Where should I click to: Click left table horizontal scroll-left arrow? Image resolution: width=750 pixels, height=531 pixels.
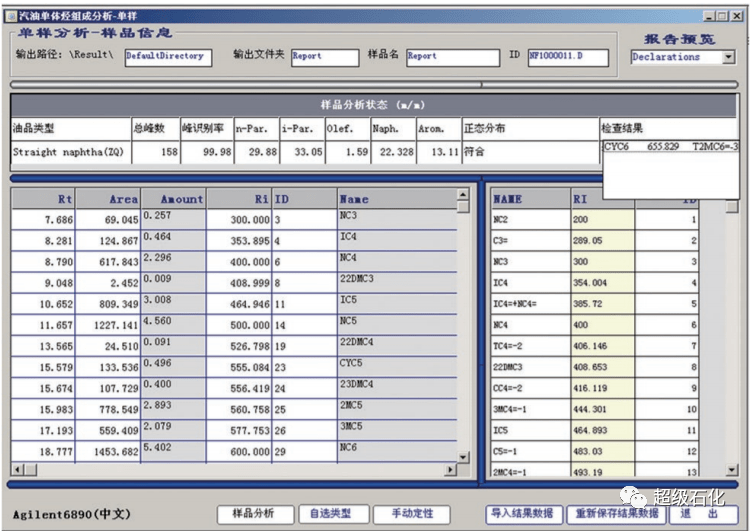(18, 470)
